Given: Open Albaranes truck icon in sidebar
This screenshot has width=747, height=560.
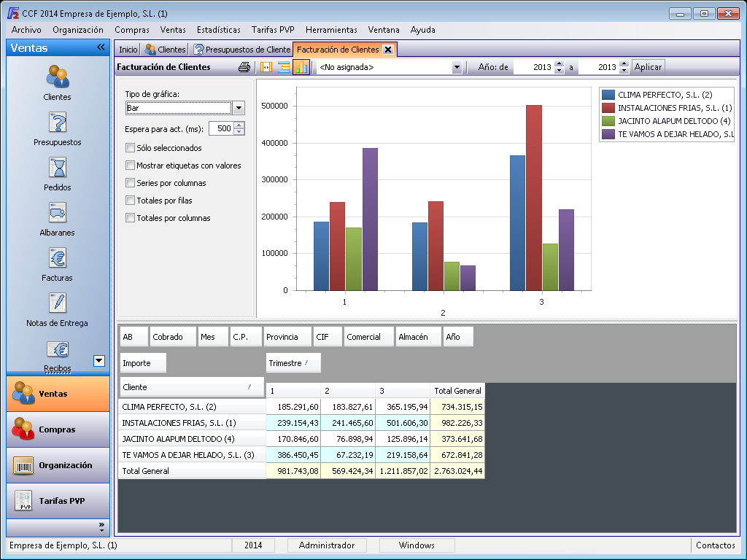Looking at the screenshot, I should tap(57, 219).
